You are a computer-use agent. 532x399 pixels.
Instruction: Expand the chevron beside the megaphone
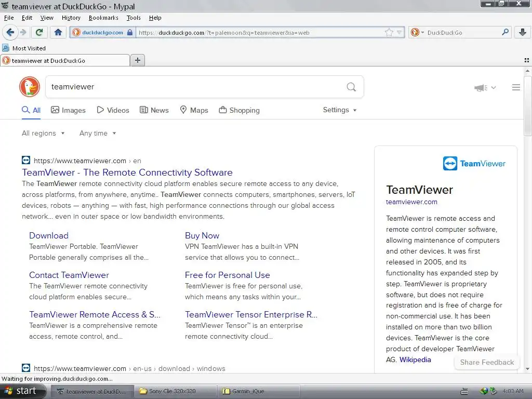point(494,87)
